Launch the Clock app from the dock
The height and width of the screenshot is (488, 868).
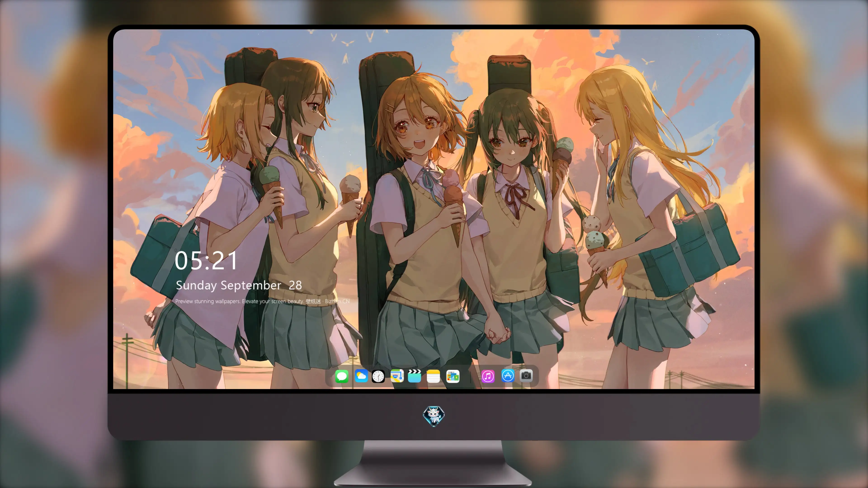[x=378, y=376]
